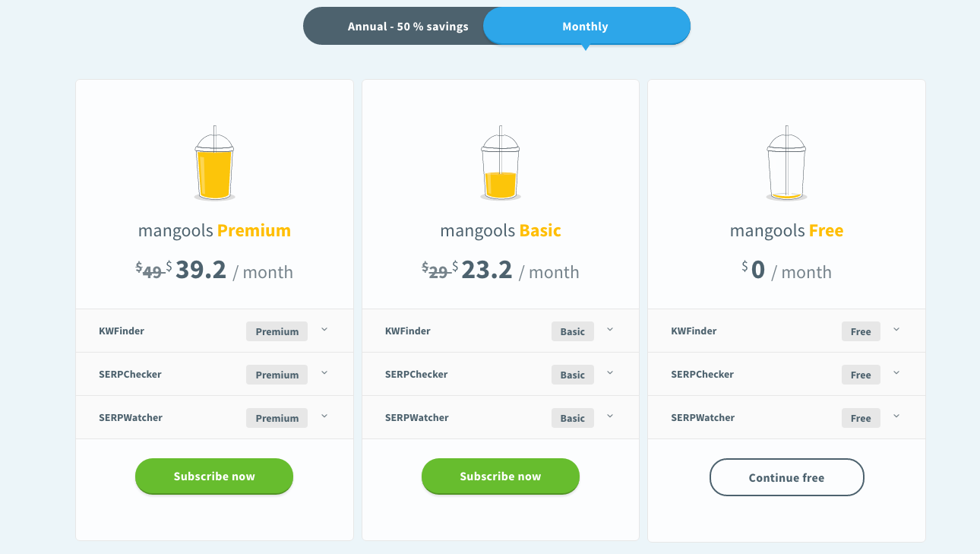980x554 pixels.
Task: Expand KWFinder chevron in Free plan
Action: pyautogui.click(x=896, y=330)
